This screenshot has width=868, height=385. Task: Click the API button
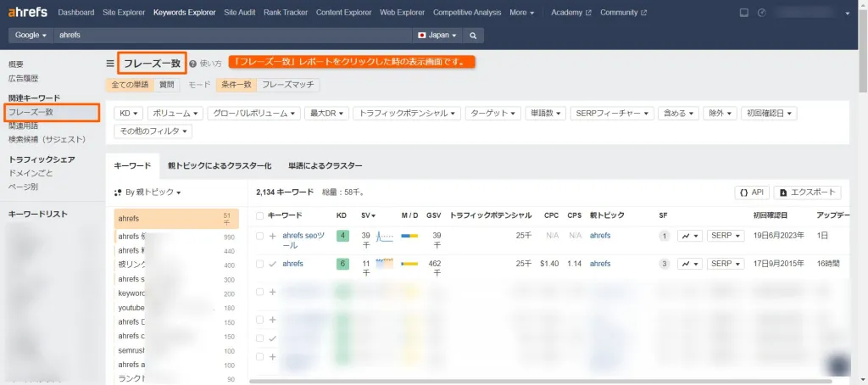752,192
